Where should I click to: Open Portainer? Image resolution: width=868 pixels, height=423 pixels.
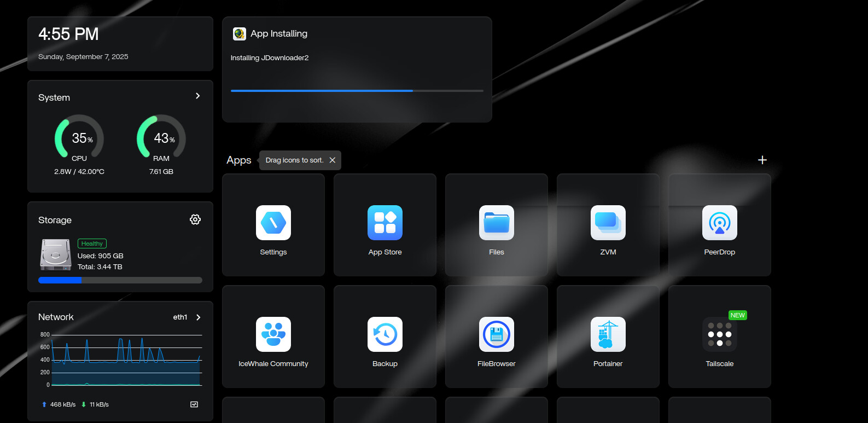pos(608,335)
